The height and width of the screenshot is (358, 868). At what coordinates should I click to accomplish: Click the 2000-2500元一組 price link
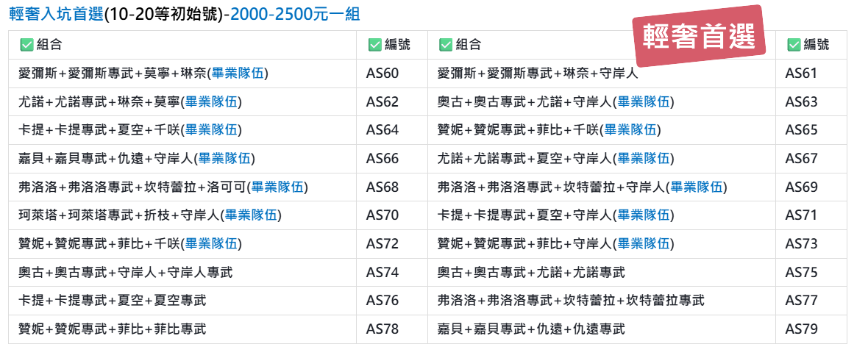(296, 15)
